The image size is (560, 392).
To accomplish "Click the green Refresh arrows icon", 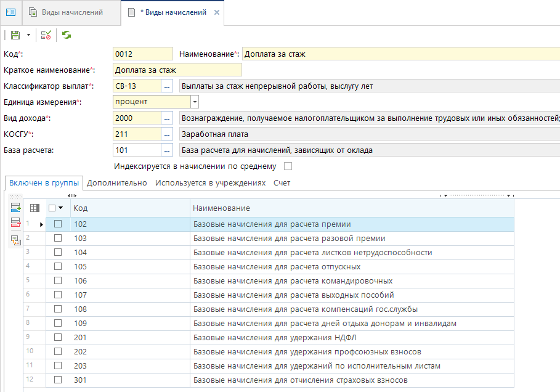I will coord(66,36).
